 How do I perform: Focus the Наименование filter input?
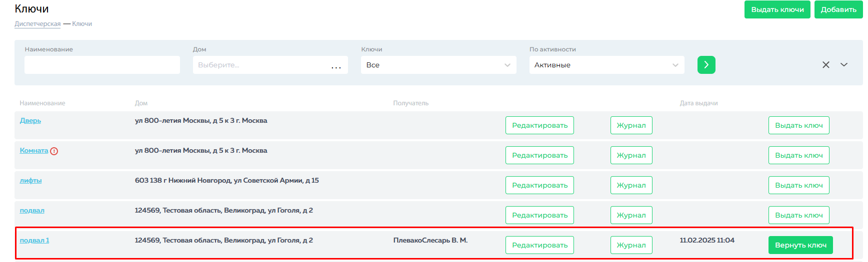pos(102,65)
